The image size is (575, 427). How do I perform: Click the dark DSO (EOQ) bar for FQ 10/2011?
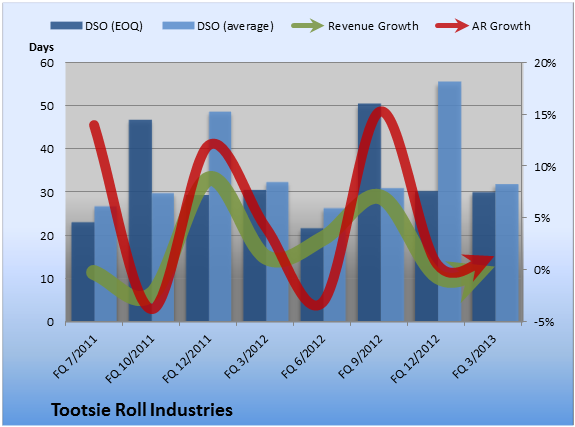tap(140, 221)
